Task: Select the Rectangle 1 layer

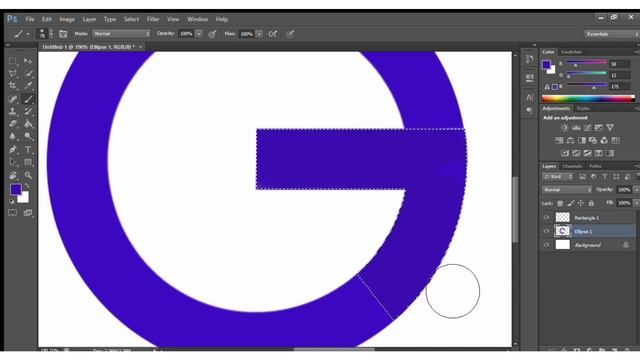Action: [588, 218]
